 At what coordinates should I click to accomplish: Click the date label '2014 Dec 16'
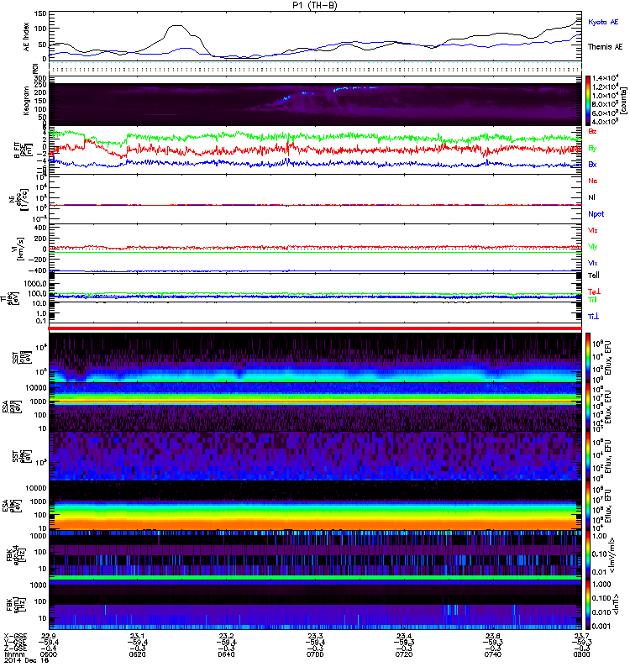pyautogui.click(x=26, y=660)
